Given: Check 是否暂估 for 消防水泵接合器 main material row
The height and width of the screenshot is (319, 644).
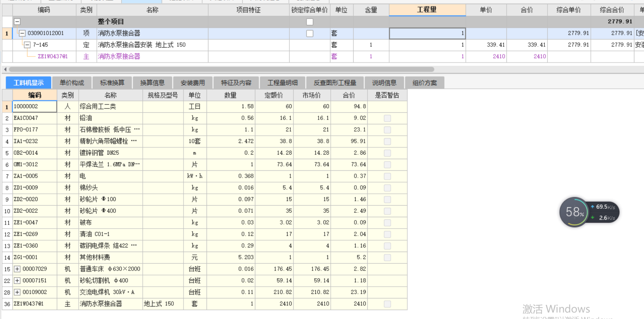Looking at the screenshot, I should point(388,304).
